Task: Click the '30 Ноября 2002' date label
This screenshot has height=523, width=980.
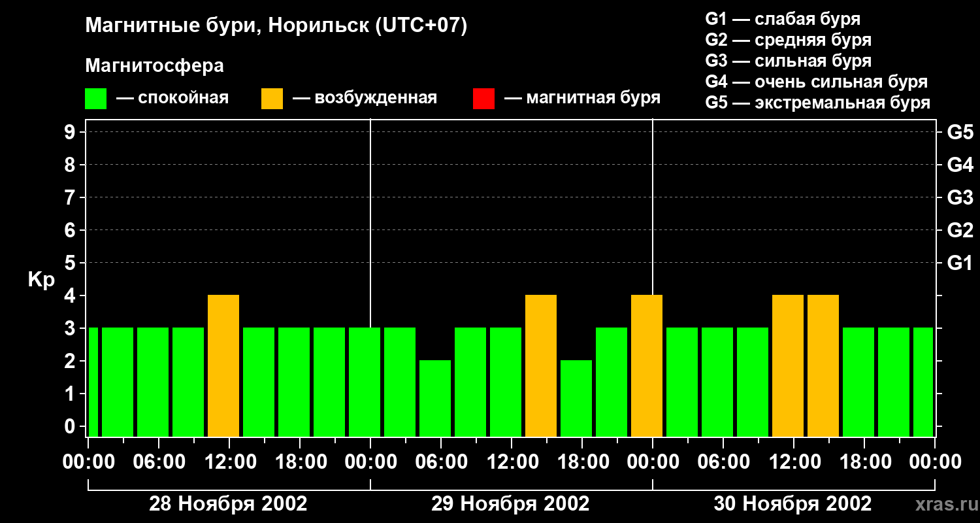Action: coord(792,504)
